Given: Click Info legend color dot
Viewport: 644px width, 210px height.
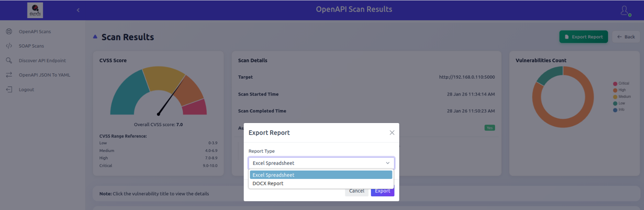Looking at the screenshot, I should 615,110.
